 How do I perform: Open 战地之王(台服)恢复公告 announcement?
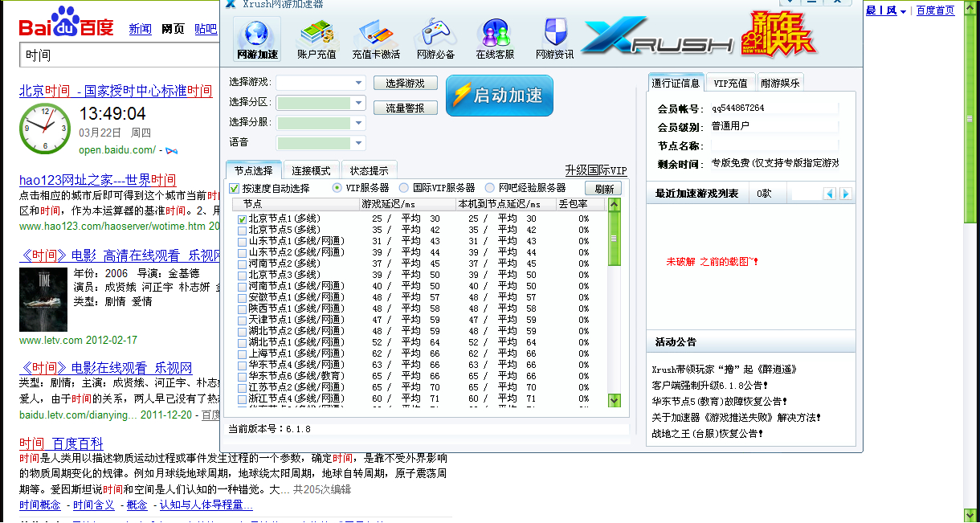(708, 433)
